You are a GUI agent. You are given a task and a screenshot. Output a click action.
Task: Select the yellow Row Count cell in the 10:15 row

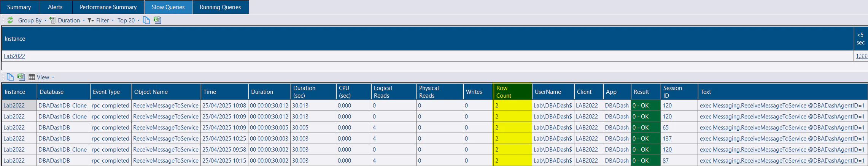point(512,161)
